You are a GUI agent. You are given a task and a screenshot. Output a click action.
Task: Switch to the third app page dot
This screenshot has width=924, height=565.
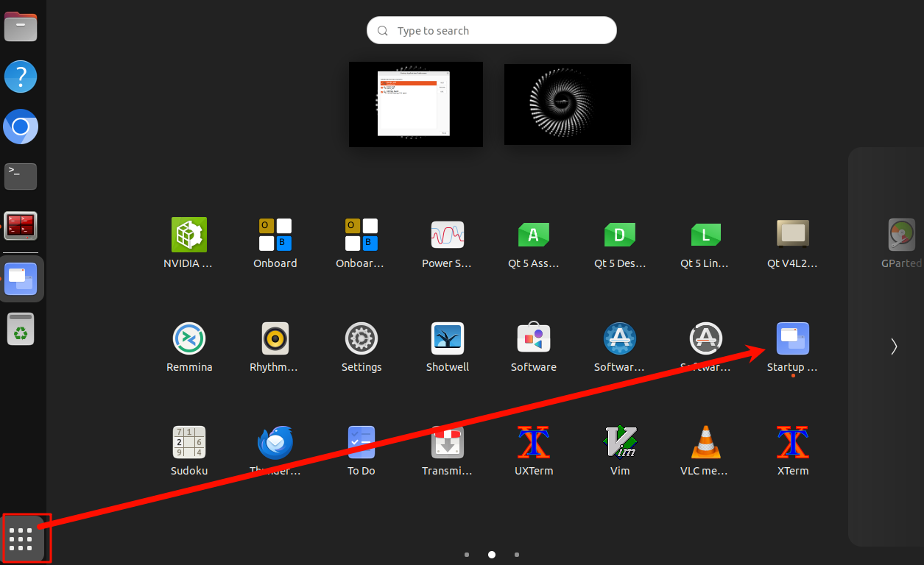click(517, 555)
